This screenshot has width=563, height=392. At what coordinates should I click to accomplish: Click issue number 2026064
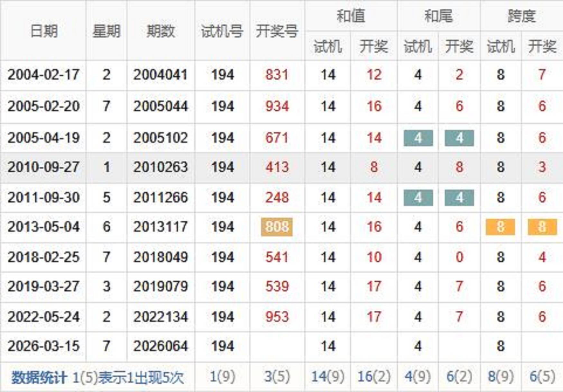(161, 346)
